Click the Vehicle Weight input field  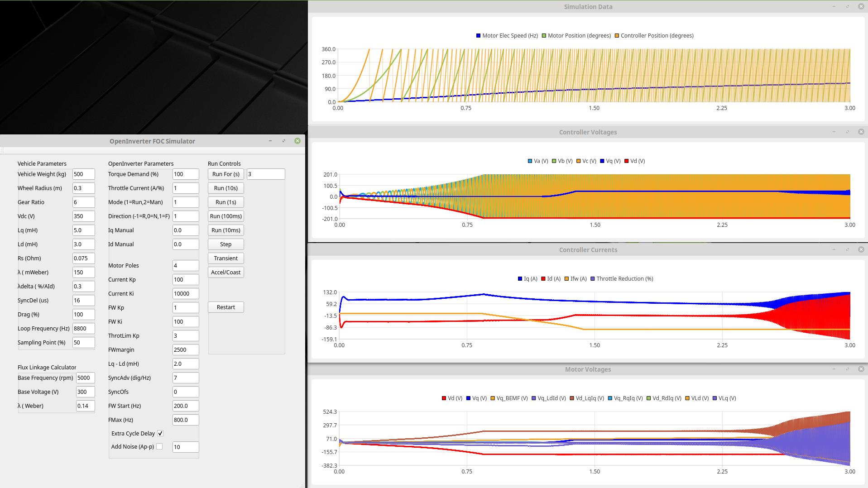point(83,174)
